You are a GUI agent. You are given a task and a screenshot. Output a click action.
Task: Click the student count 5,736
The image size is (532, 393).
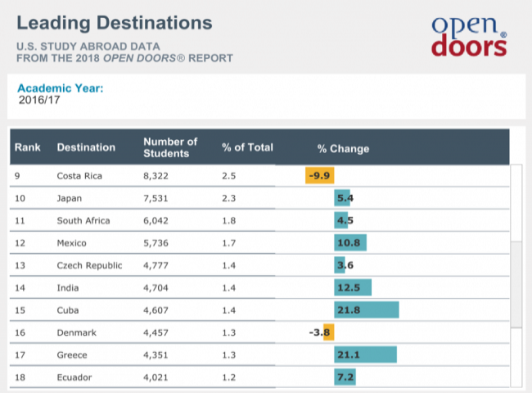(156, 243)
